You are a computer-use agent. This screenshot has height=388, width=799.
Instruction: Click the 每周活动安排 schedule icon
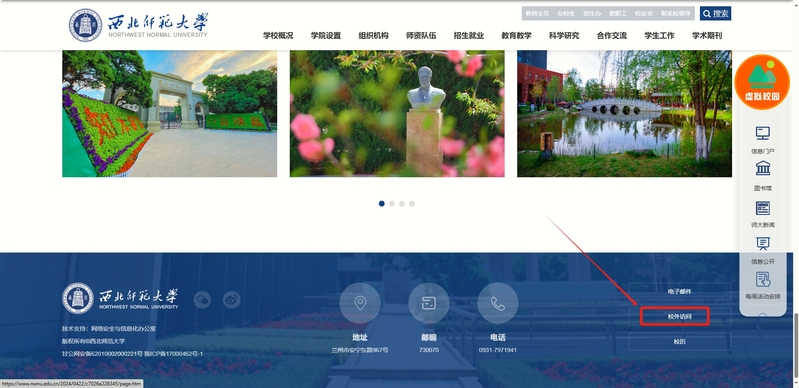tap(762, 279)
